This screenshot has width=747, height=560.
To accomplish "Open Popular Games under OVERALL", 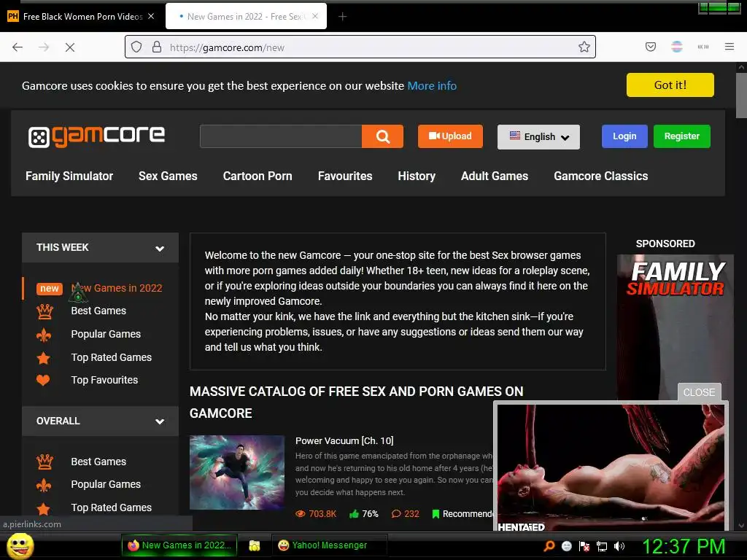I will click(x=106, y=484).
